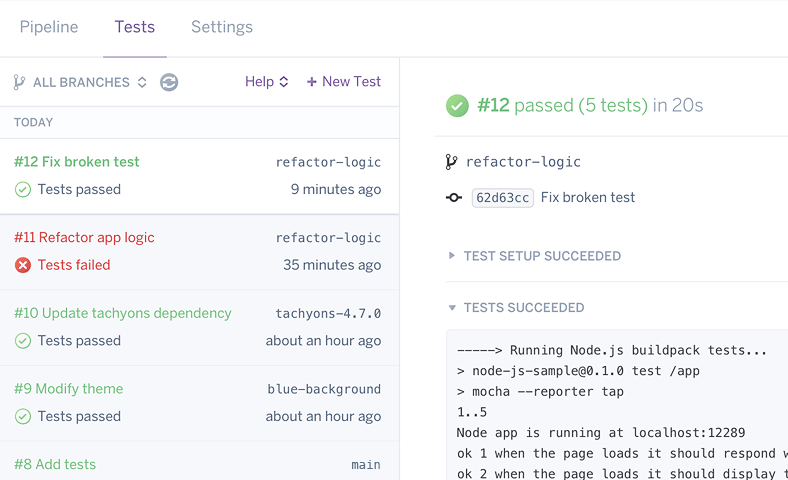
Task: Click the "ok 1 when the page loads" log line
Action: 622,453
